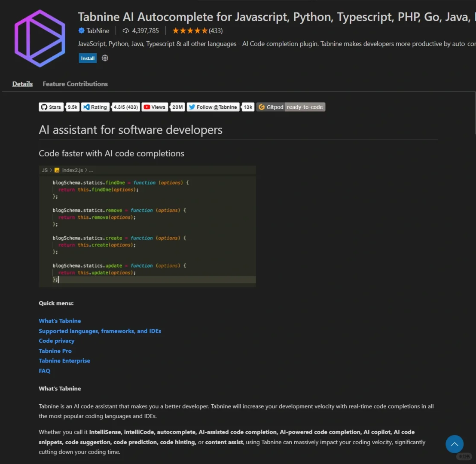Click the blue scroll-to-top arrow button
Image resolution: width=476 pixels, height=464 pixels.
coord(454,444)
